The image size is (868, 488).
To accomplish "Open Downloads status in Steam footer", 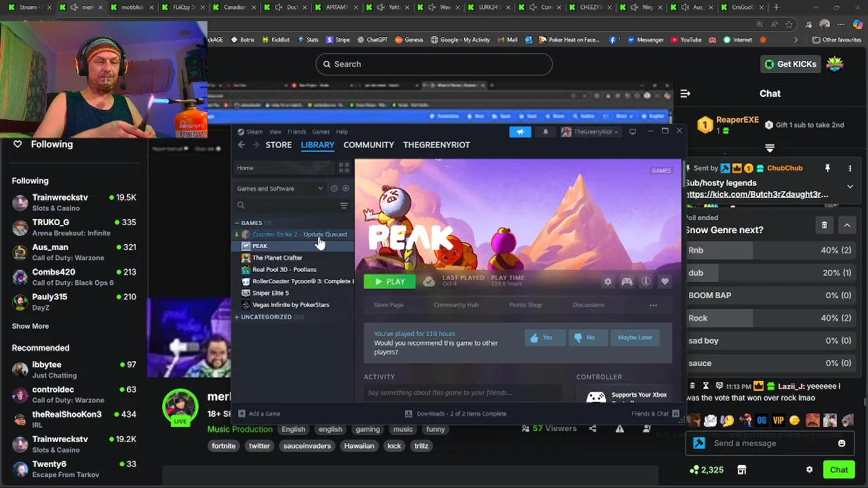I will point(456,413).
